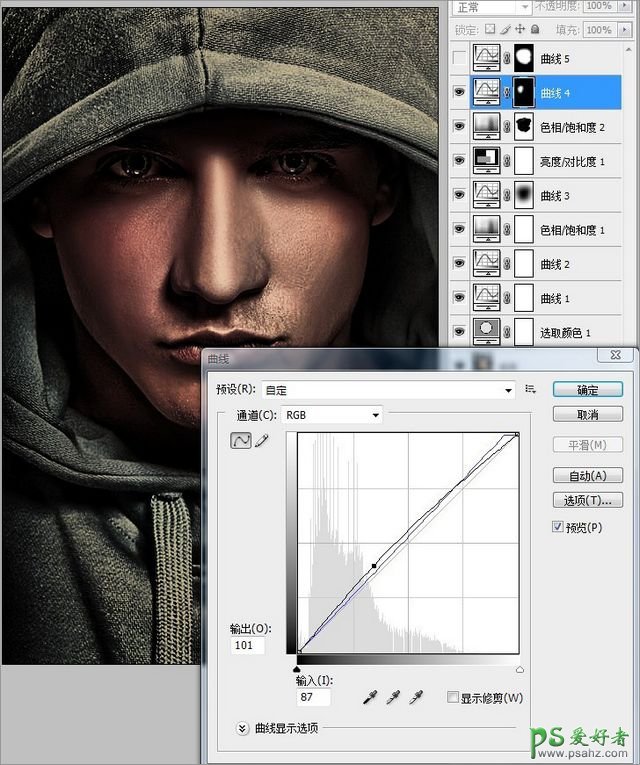This screenshot has width=640, height=765.
Task: Open the preset options menu icon
Action: point(531,389)
